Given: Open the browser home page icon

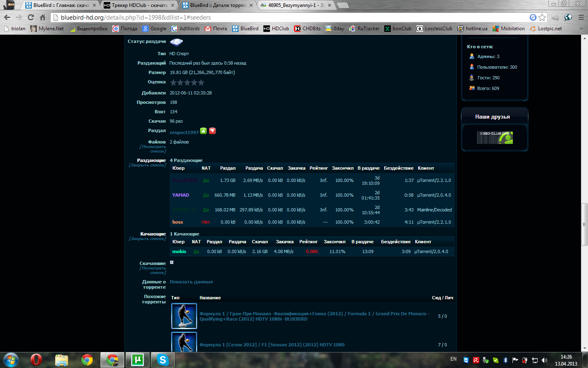Looking at the screenshot, I should [x=42, y=17].
